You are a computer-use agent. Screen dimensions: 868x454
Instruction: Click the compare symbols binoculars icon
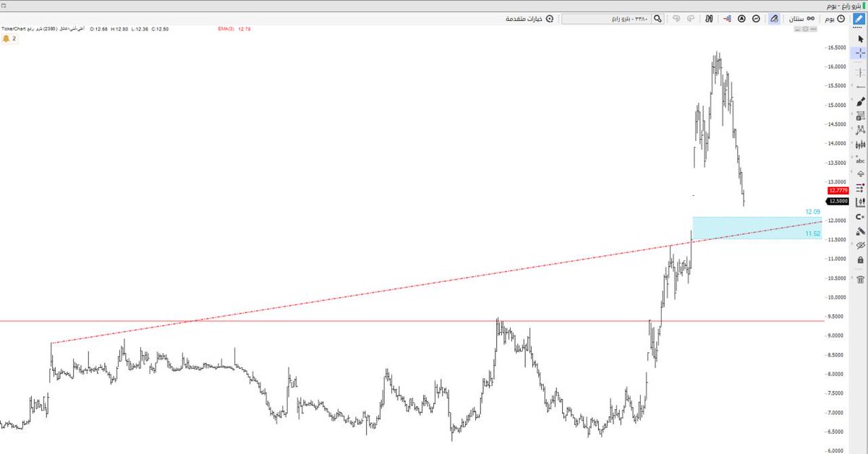[710, 19]
